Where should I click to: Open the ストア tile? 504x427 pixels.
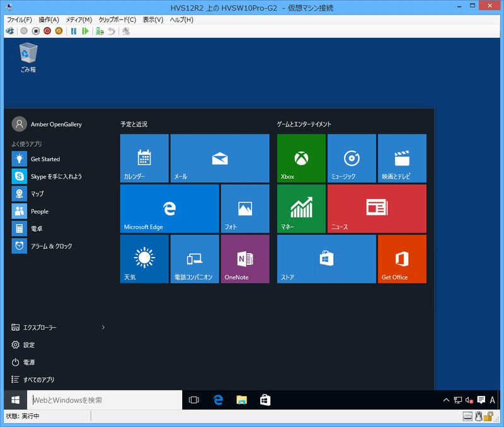[x=326, y=259]
